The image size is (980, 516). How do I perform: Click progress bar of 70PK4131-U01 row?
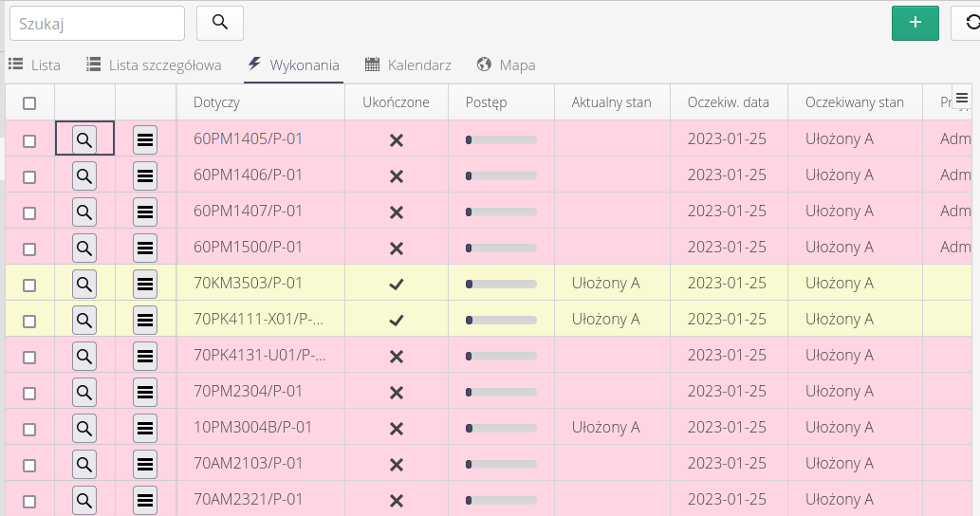point(501,356)
